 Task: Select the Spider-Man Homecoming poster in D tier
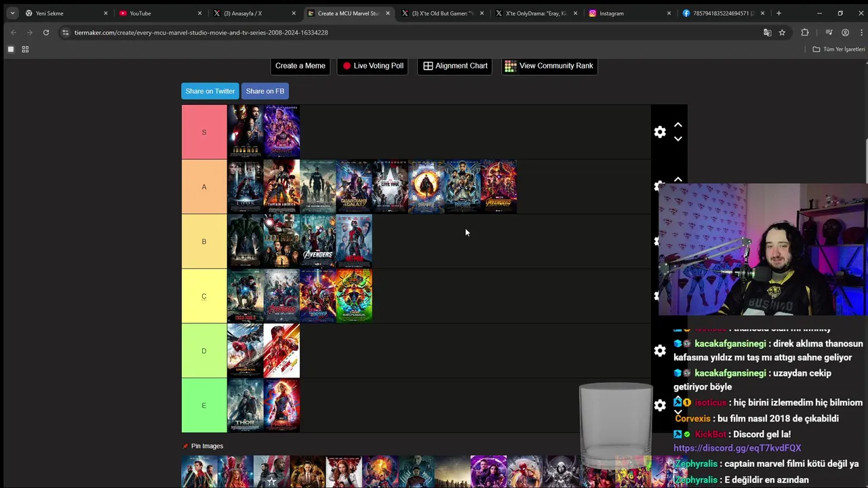[245, 351]
